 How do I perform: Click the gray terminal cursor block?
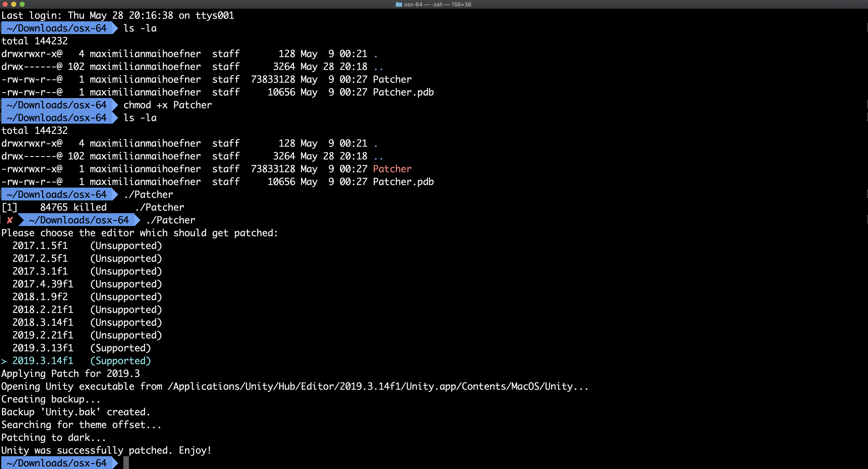126,463
